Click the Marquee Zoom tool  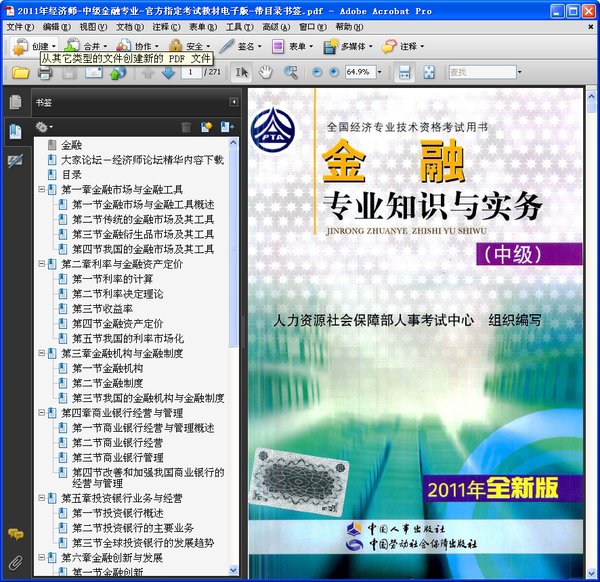pos(291,72)
